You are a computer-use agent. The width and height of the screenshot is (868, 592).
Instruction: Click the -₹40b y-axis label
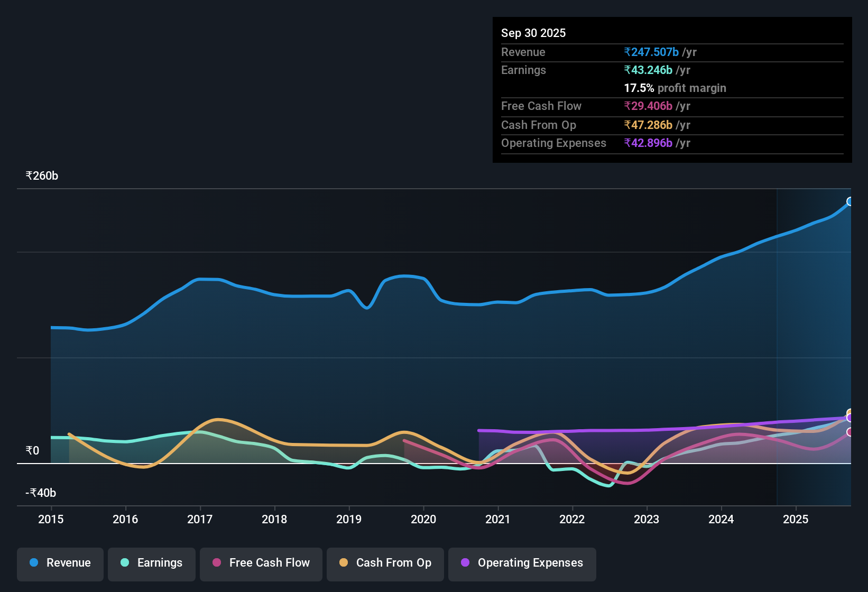[41, 493]
